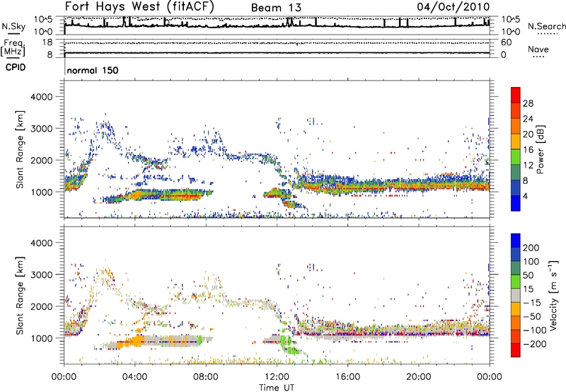Image resolution: width=566 pixels, height=392 pixels.
Task: Click the 'Nave' legend label
Action: point(538,49)
